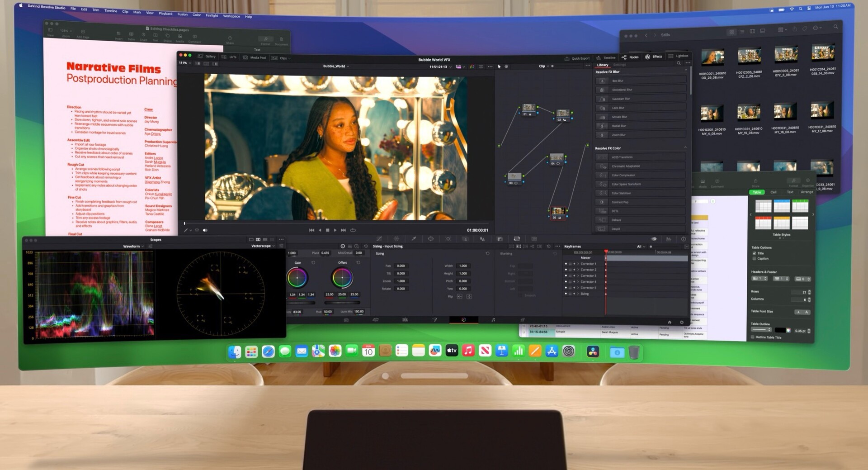The height and width of the screenshot is (470, 868).
Task: Open the Vectorscope type dropdown
Action: (x=263, y=246)
